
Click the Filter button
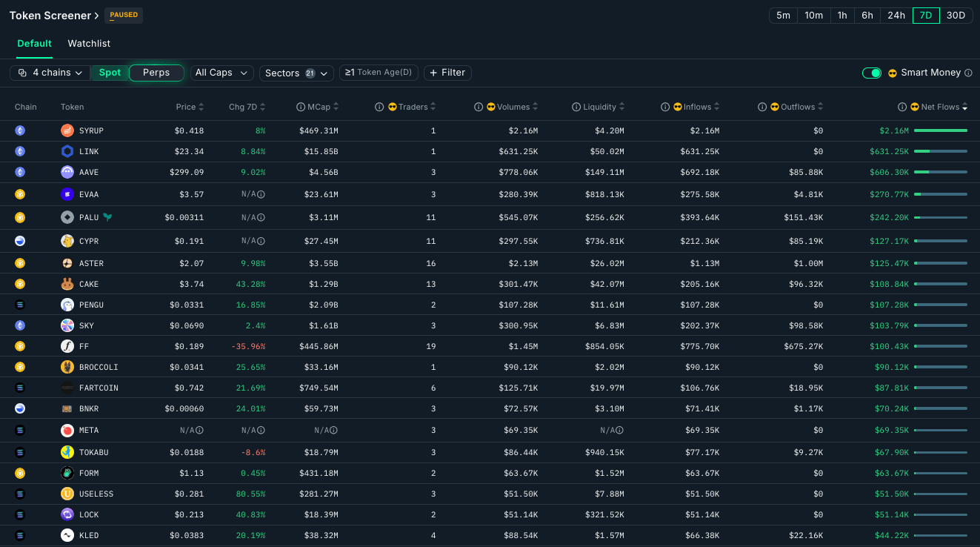[x=447, y=73]
